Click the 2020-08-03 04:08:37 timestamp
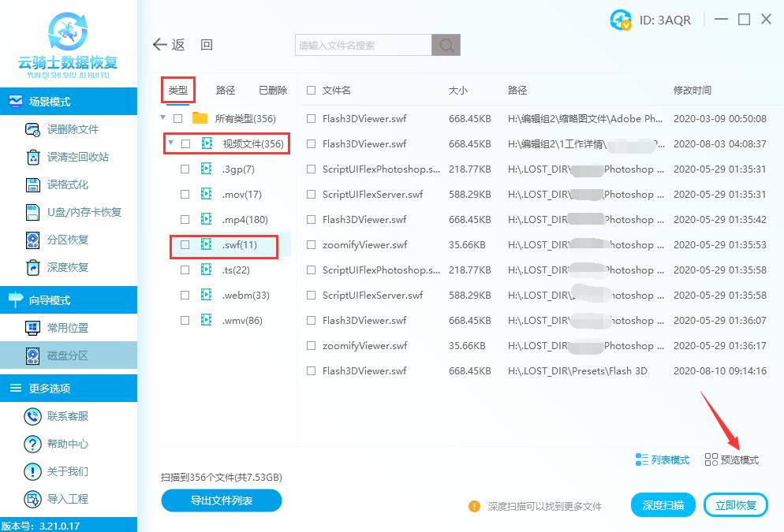Image resolution: width=784 pixels, height=532 pixels. pyautogui.click(x=719, y=144)
